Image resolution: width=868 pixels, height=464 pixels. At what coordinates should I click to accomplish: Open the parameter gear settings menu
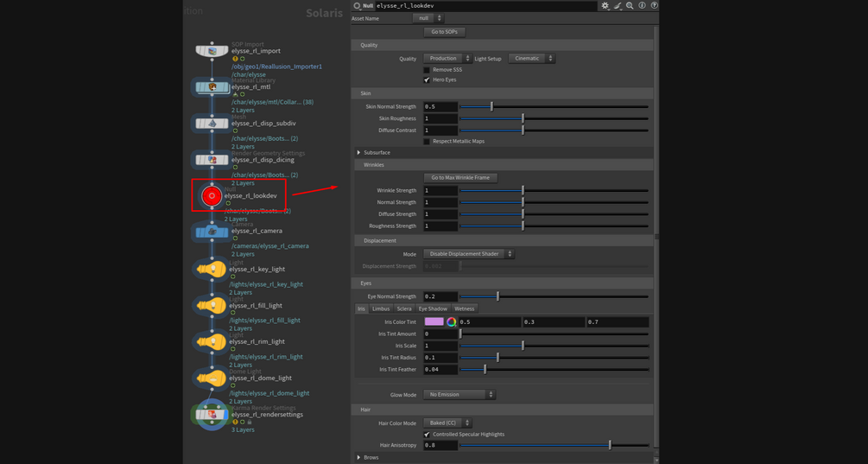point(605,5)
